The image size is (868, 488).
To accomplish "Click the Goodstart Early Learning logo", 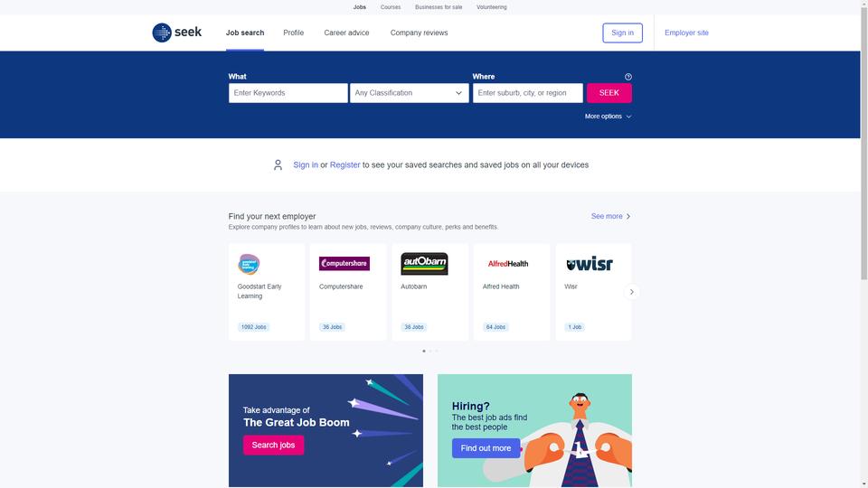I will point(249,264).
